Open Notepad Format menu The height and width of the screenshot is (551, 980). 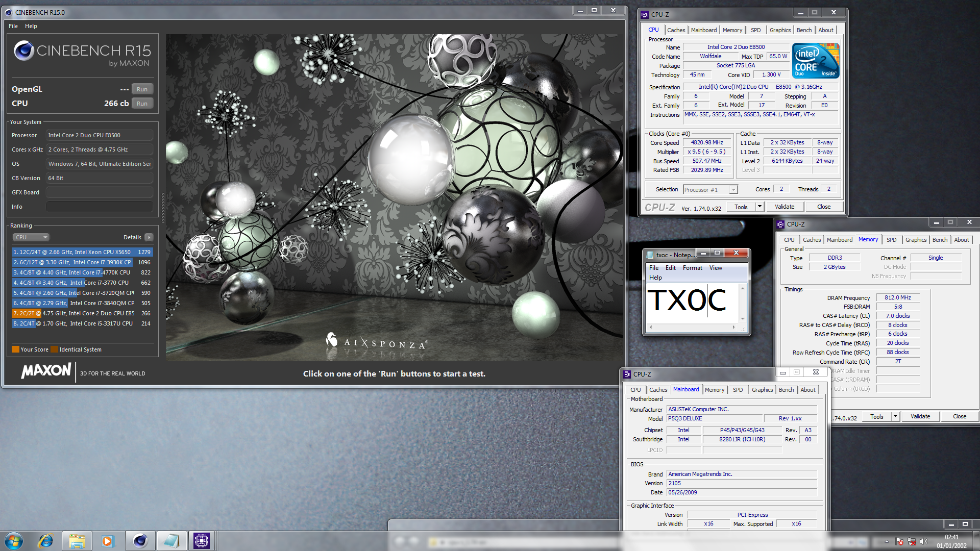[693, 268]
